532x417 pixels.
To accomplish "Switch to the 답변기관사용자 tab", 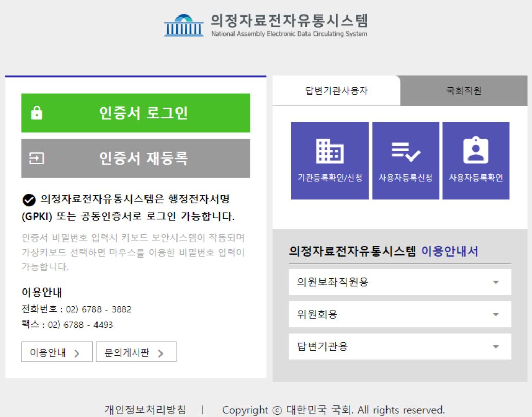I will [x=336, y=91].
